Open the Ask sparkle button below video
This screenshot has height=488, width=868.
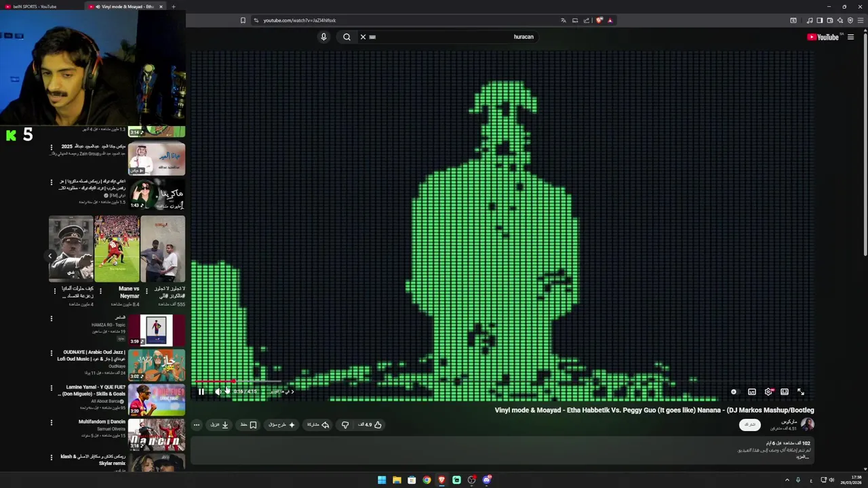[282, 425]
